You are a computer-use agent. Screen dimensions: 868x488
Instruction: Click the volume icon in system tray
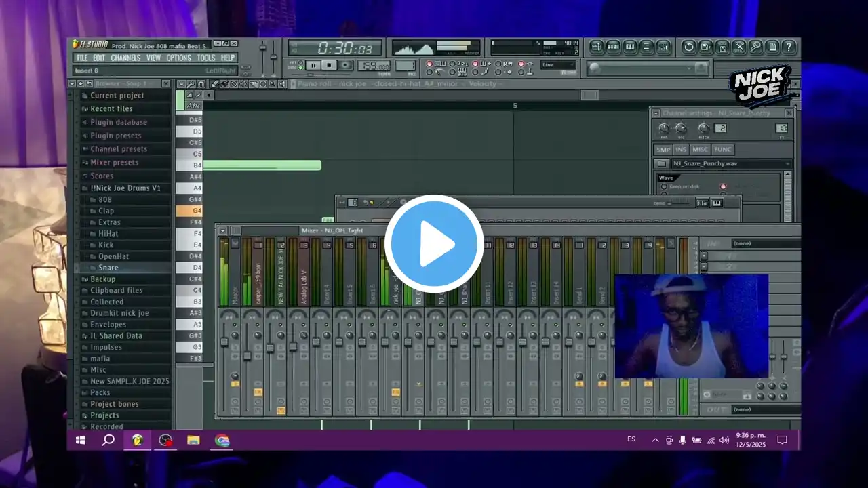click(x=724, y=440)
